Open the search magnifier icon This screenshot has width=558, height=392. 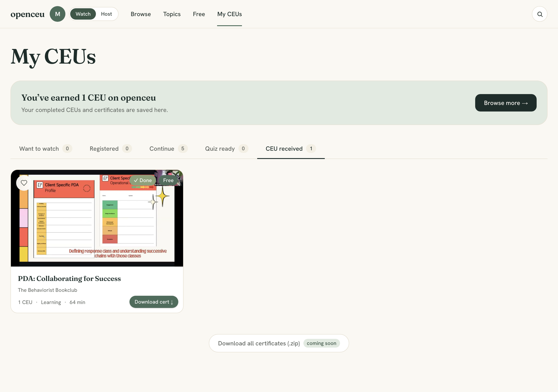tap(539, 14)
